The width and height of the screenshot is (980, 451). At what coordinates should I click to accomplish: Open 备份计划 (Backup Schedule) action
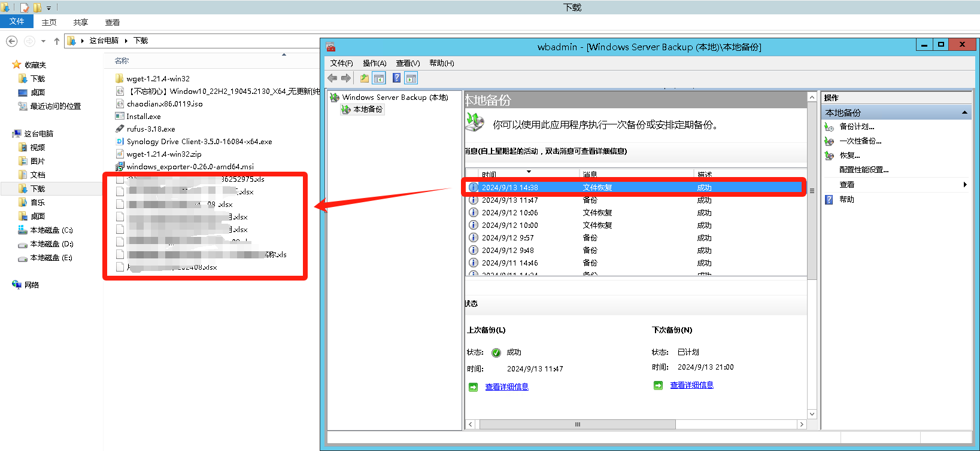point(856,127)
